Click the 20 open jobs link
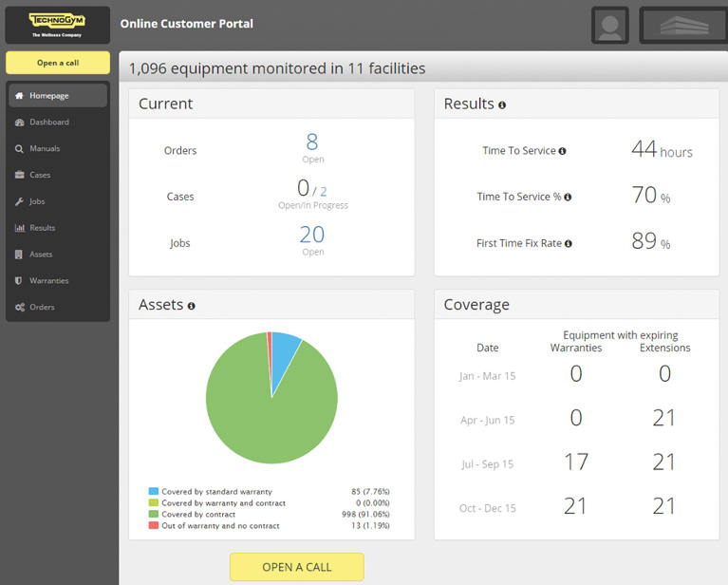 [x=312, y=235]
